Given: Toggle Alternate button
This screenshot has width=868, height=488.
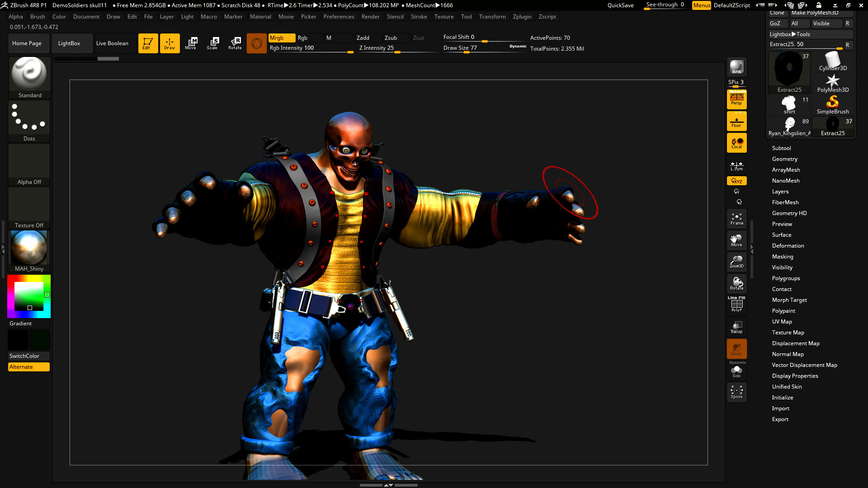Looking at the screenshot, I should (x=29, y=367).
